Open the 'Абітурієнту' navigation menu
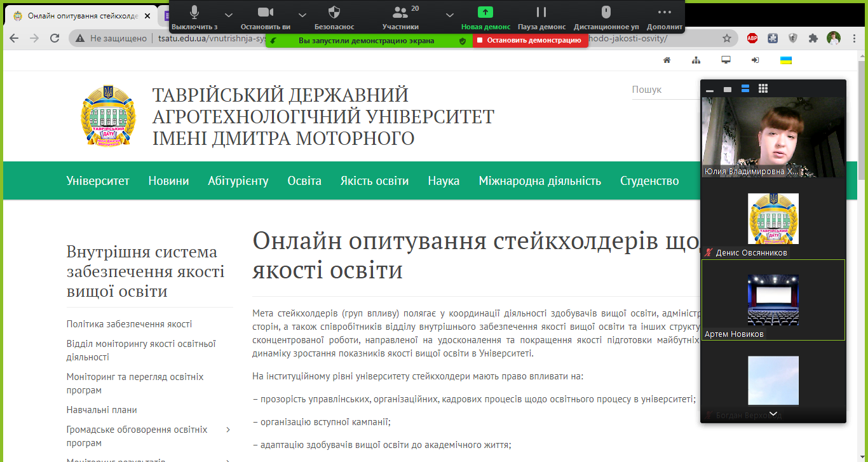The height and width of the screenshot is (462, 868). (x=238, y=181)
